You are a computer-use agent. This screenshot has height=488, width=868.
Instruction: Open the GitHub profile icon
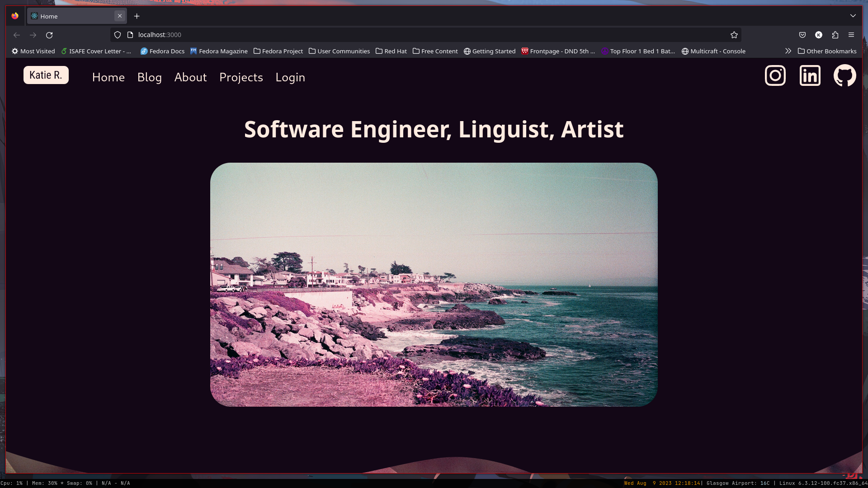coord(844,75)
